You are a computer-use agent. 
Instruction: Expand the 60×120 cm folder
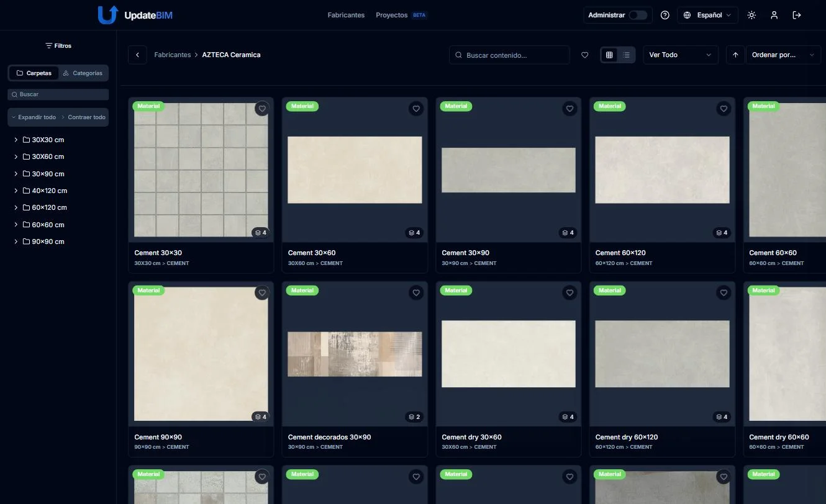(x=16, y=207)
